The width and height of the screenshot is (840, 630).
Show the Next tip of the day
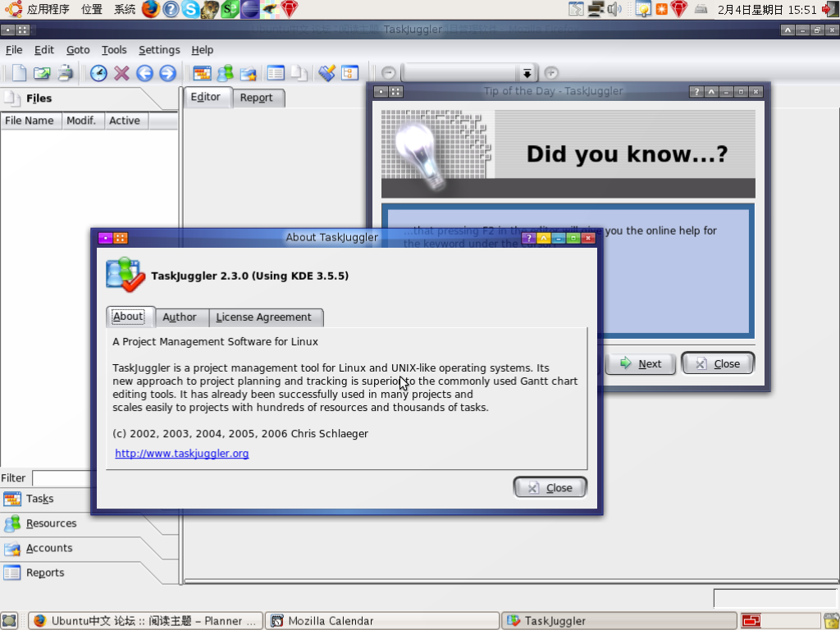click(x=641, y=363)
